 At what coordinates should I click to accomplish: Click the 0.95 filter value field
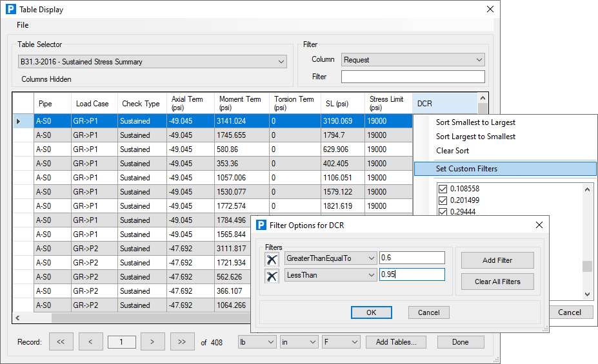412,274
